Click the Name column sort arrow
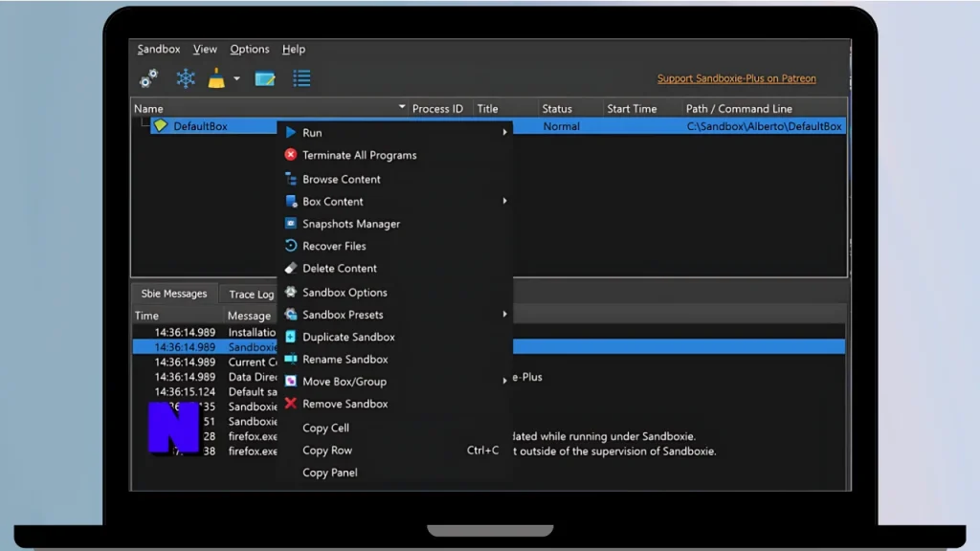 401,107
